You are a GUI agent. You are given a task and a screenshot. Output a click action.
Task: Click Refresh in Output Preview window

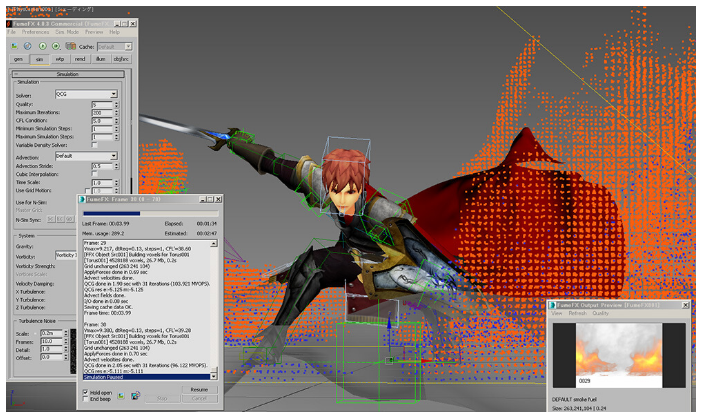(577, 313)
